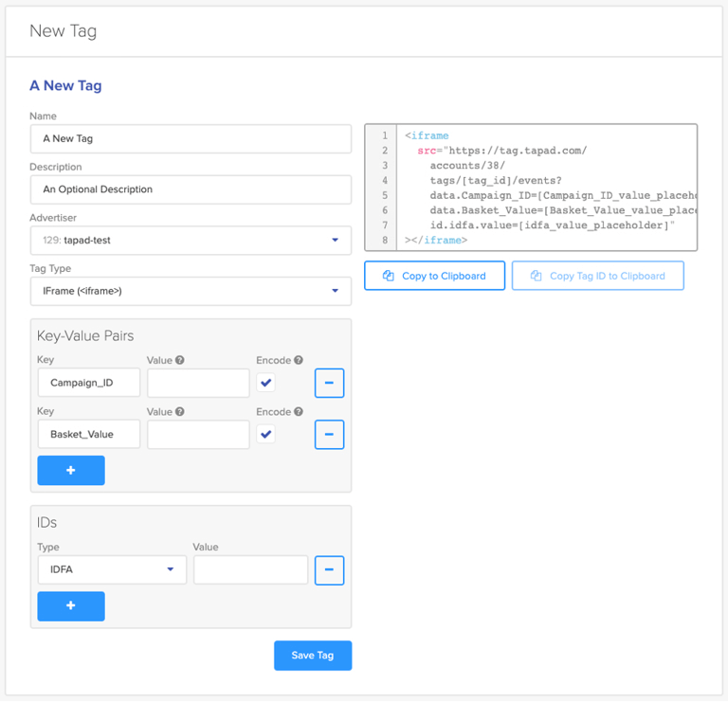Click the Description input field
The width and height of the screenshot is (728, 702).
point(191,189)
